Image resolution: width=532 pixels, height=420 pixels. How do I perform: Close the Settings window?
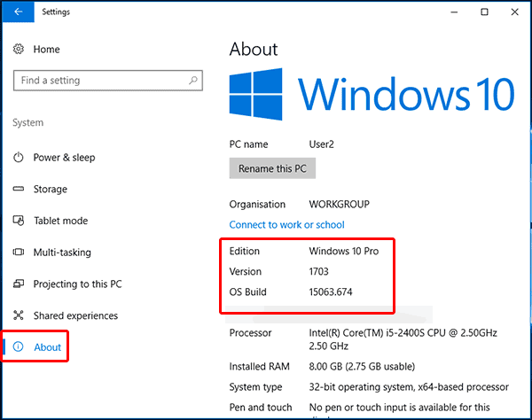514,12
